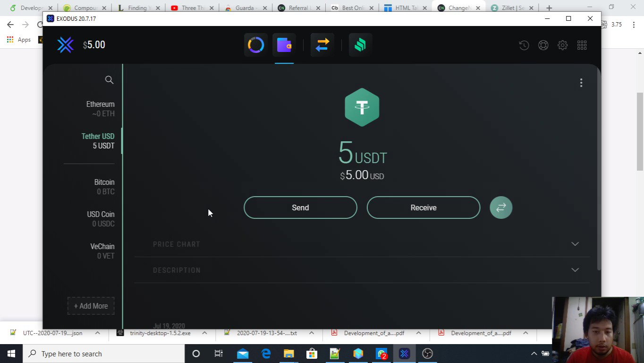Click the Receive button
Image resolution: width=644 pixels, height=363 pixels.
pyautogui.click(x=424, y=207)
